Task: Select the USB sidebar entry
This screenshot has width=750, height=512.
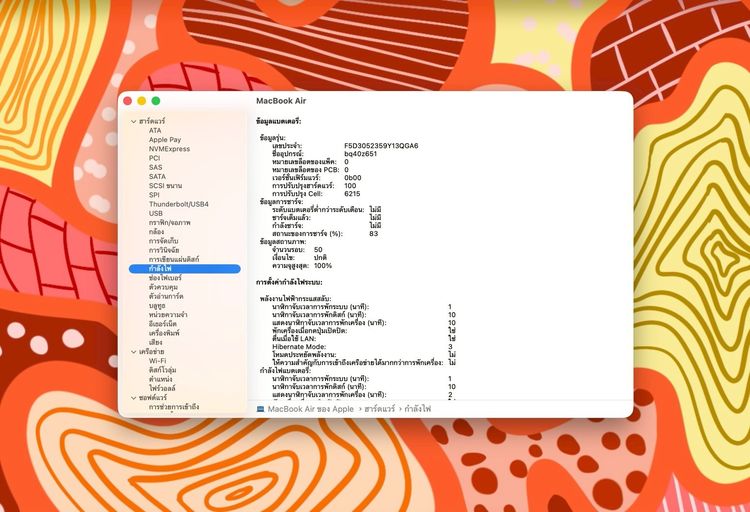Action: point(156,213)
